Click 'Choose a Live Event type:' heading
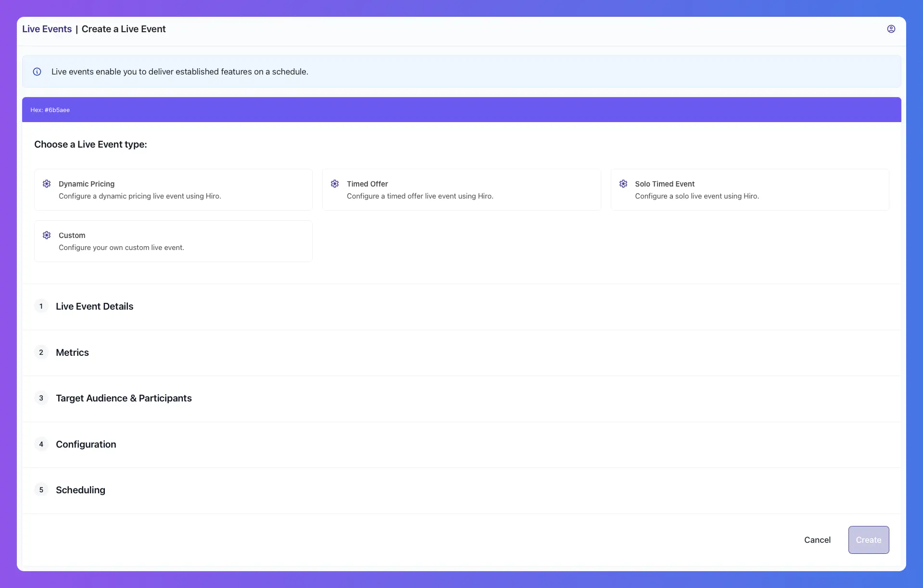 (x=90, y=144)
